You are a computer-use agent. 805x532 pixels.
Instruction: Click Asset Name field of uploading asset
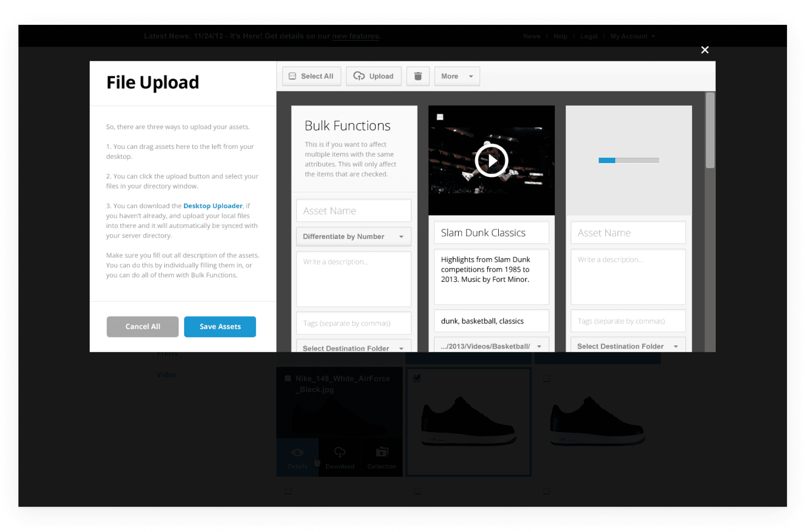628,233
